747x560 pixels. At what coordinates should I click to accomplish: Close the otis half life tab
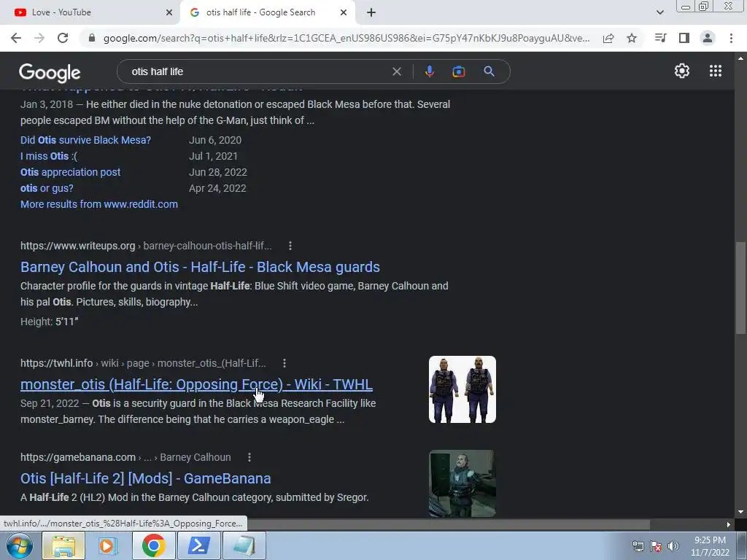(344, 12)
